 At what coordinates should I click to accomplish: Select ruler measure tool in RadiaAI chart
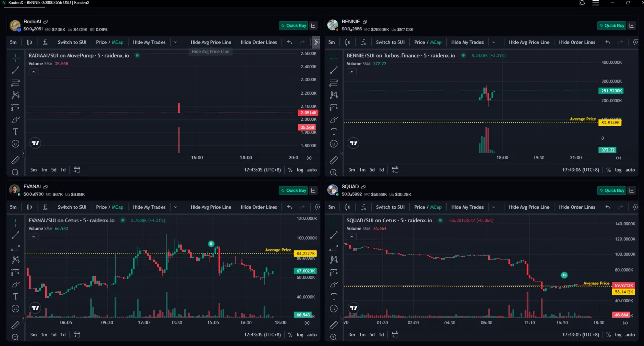[x=15, y=160]
